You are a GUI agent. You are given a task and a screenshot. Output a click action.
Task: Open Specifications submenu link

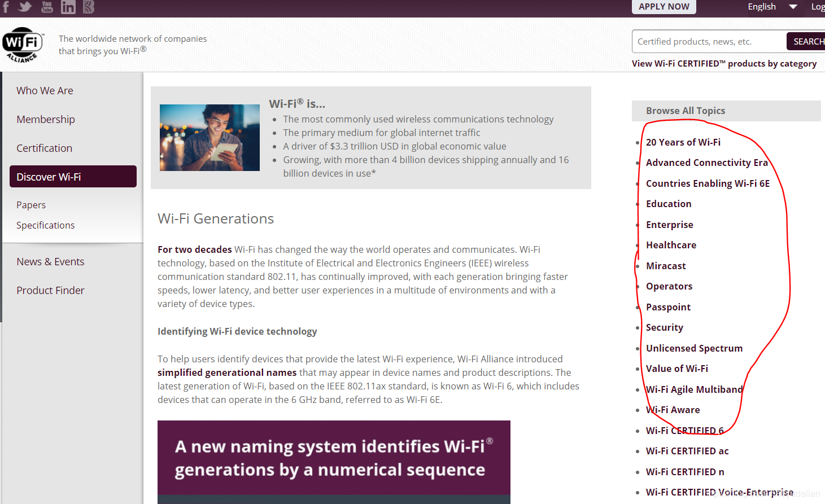45,225
